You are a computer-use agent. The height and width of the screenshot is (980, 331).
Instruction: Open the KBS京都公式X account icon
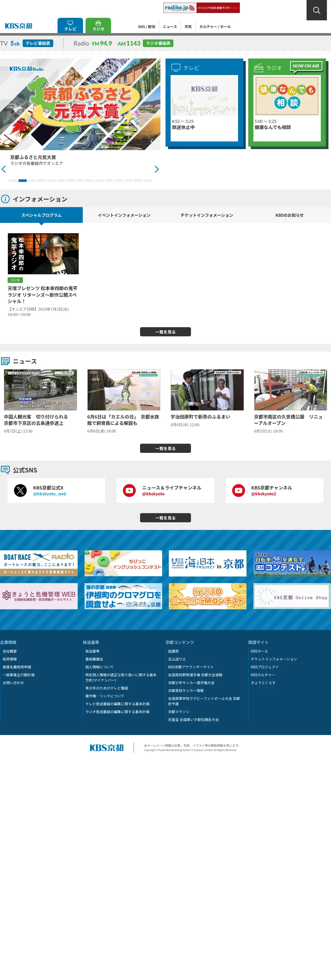pos(21,490)
